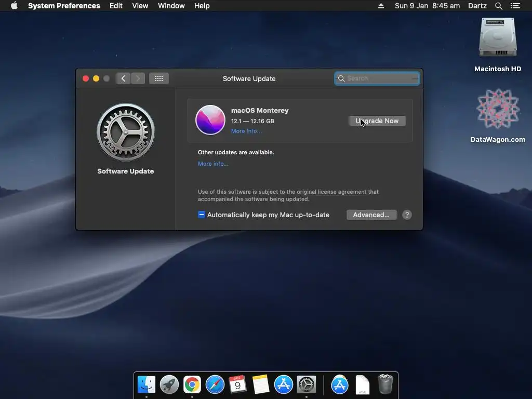This screenshot has width=532, height=399.
Task: Open Calendar from the Dock
Action: 237,385
